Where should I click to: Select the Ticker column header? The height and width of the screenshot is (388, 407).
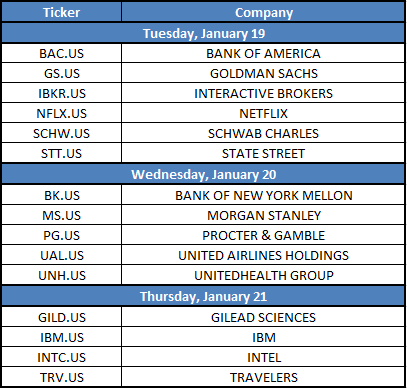click(x=61, y=12)
